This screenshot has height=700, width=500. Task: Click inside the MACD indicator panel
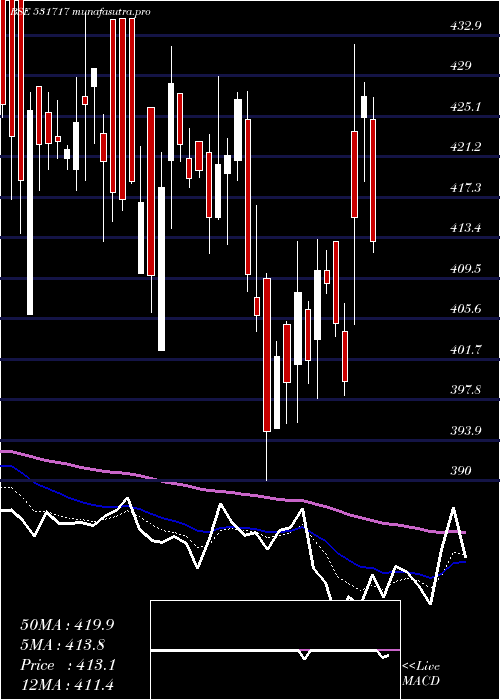(x=275, y=650)
